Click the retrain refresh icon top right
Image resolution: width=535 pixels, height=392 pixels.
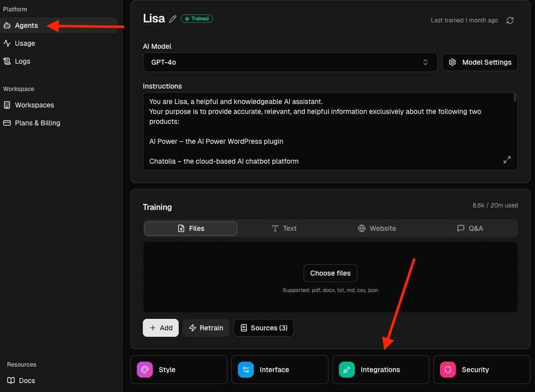pos(510,20)
